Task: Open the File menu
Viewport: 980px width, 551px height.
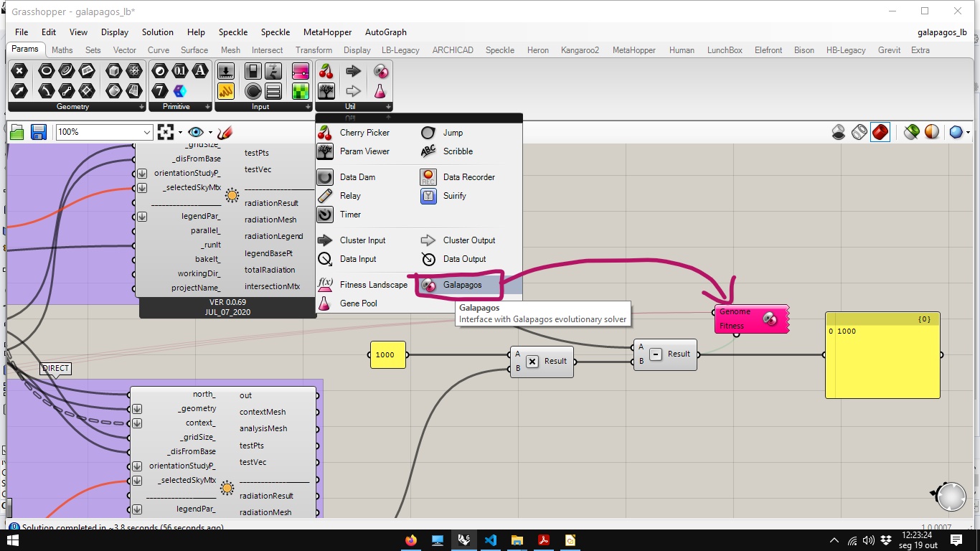Action: point(22,32)
